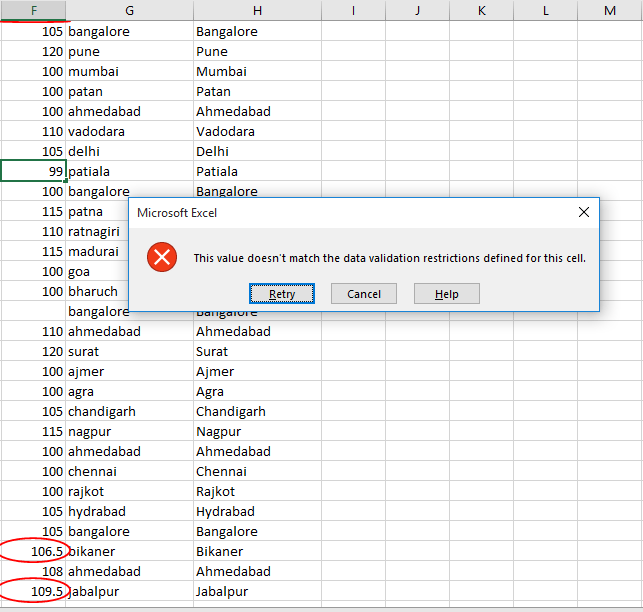
Task: Select lowercase 'nagpur' cell
Action: (x=129, y=431)
